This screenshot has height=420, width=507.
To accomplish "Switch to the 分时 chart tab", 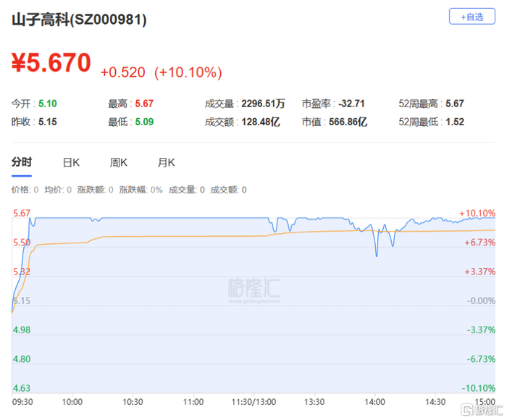I will pos(22,162).
